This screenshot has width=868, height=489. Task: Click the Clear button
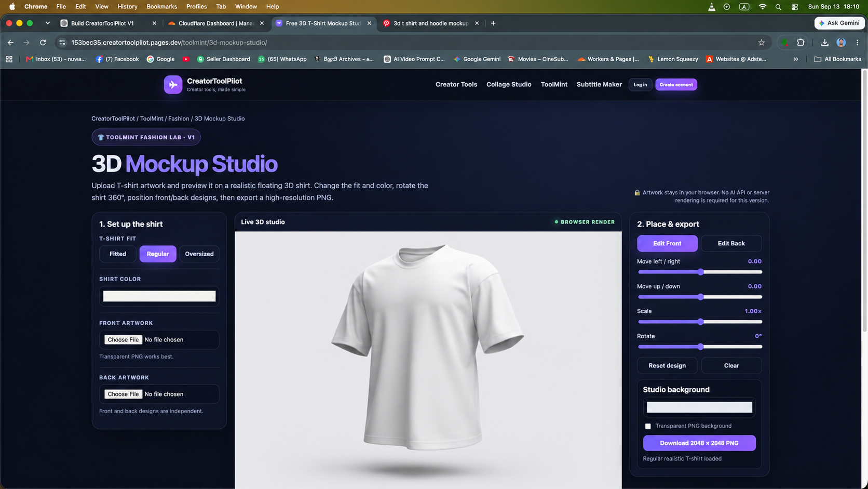tap(731, 366)
